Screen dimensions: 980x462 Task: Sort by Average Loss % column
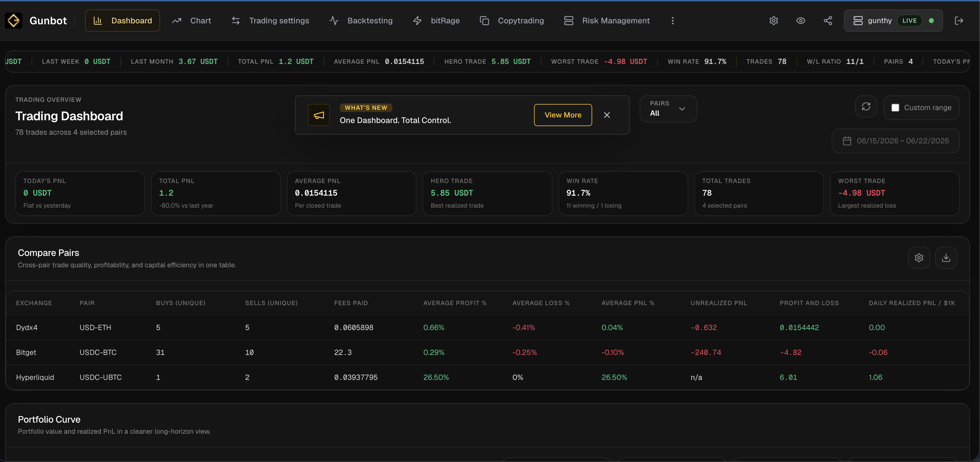click(x=540, y=303)
